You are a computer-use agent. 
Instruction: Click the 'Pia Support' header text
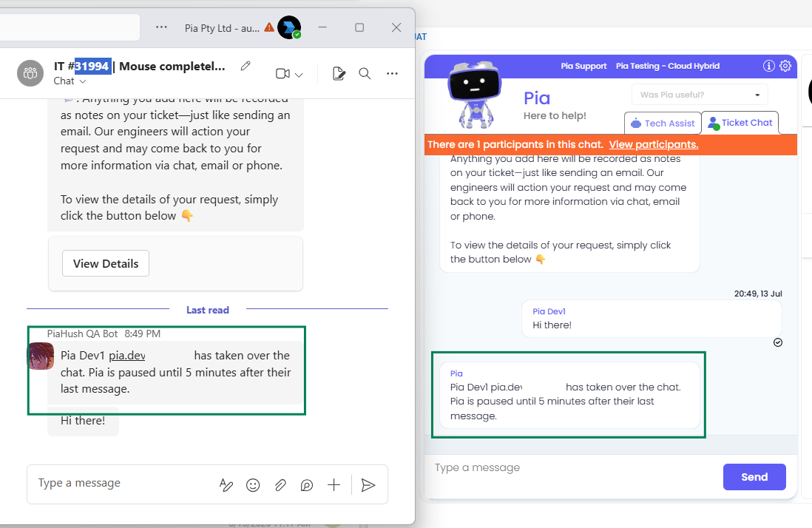(x=583, y=66)
